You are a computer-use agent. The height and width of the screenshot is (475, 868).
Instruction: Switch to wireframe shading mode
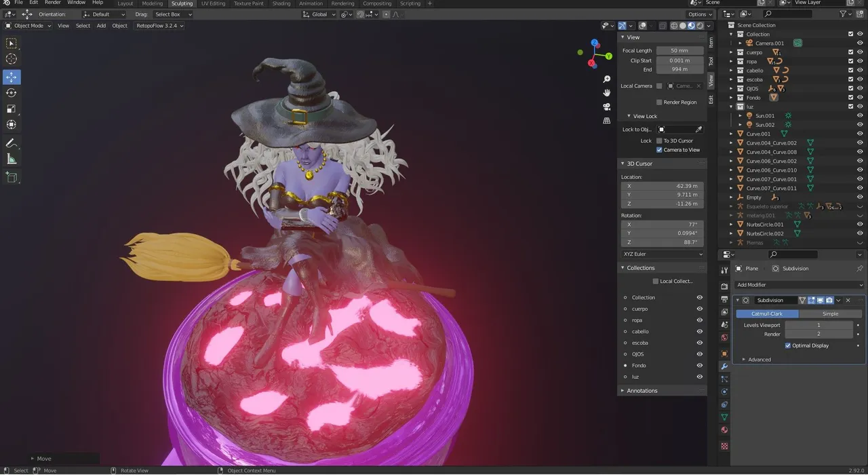[x=674, y=26]
